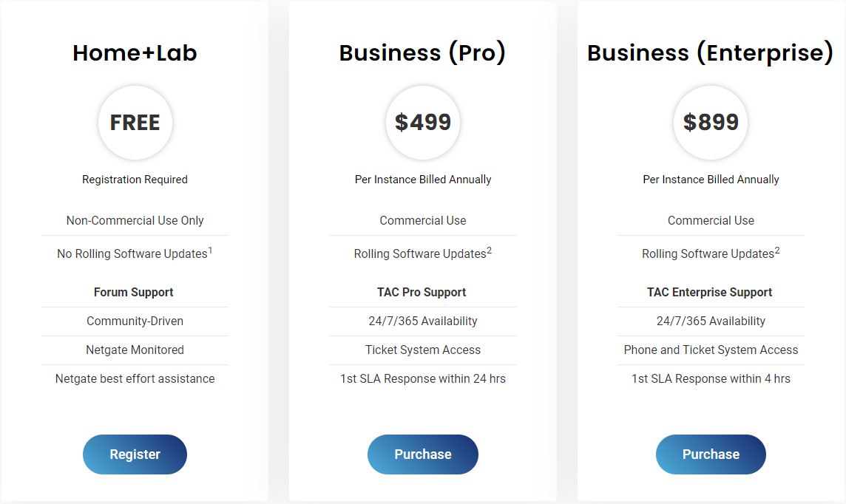
Task: Click Phone and Ticket System Access
Action: pos(711,350)
